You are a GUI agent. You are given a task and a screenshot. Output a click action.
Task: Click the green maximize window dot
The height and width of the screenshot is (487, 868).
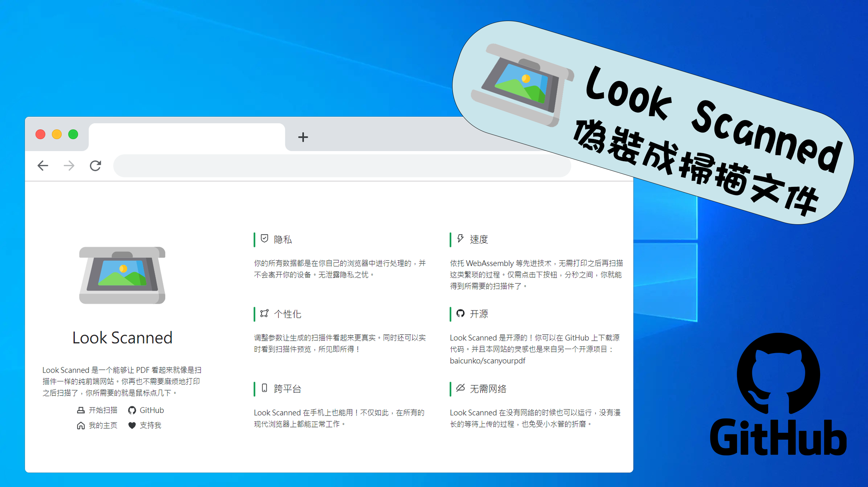[73, 134]
